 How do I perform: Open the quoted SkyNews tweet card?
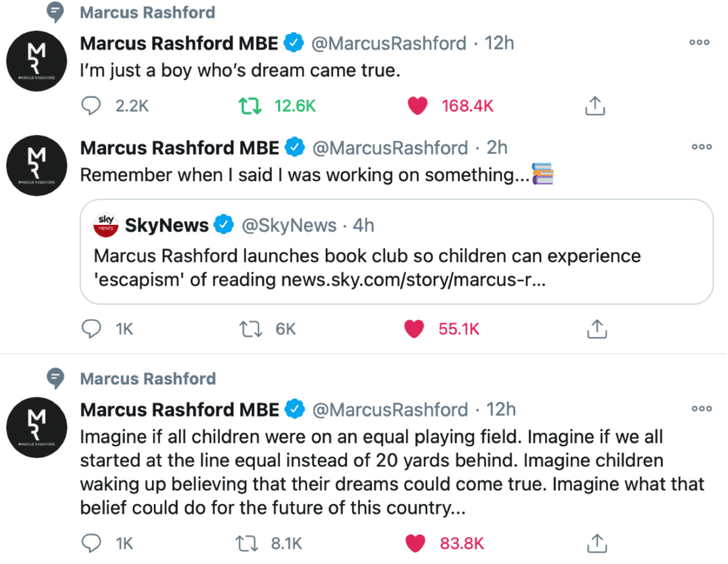pyautogui.click(x=396, y=267)
